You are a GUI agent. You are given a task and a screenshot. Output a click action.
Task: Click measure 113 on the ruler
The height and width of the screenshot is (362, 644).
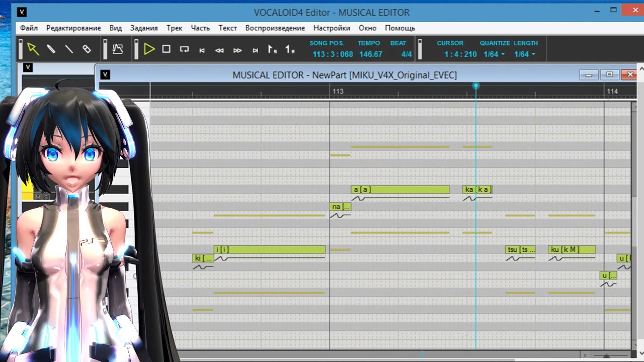click(338, 91)
